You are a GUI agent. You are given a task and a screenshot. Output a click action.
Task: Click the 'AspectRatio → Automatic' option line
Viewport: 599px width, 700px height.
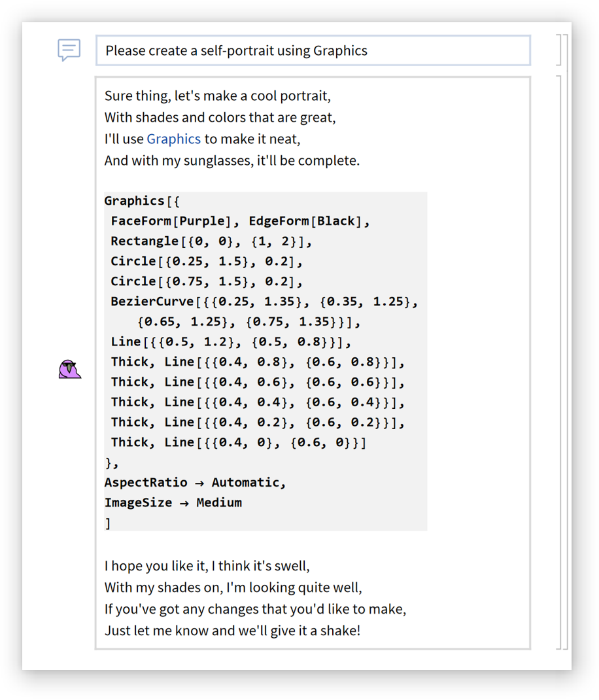coord(195,483)
